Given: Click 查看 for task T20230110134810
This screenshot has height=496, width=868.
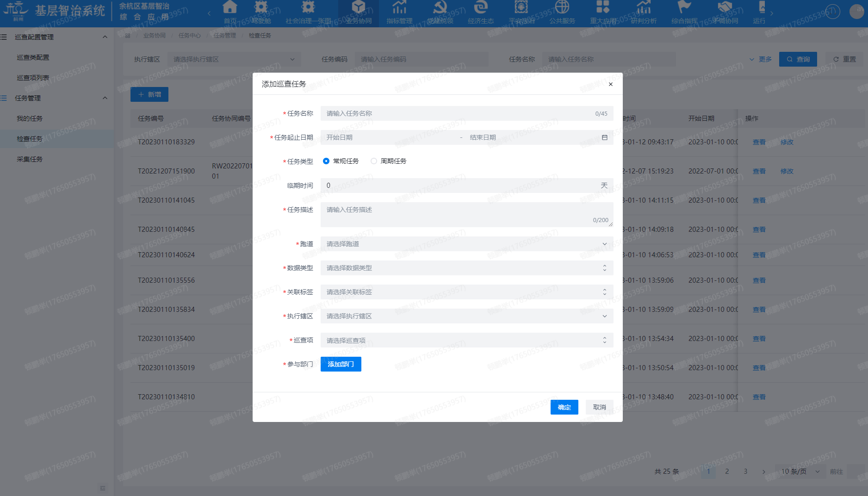Looking at the screenshot, I should pyautogui.click(x=759, y=397).
